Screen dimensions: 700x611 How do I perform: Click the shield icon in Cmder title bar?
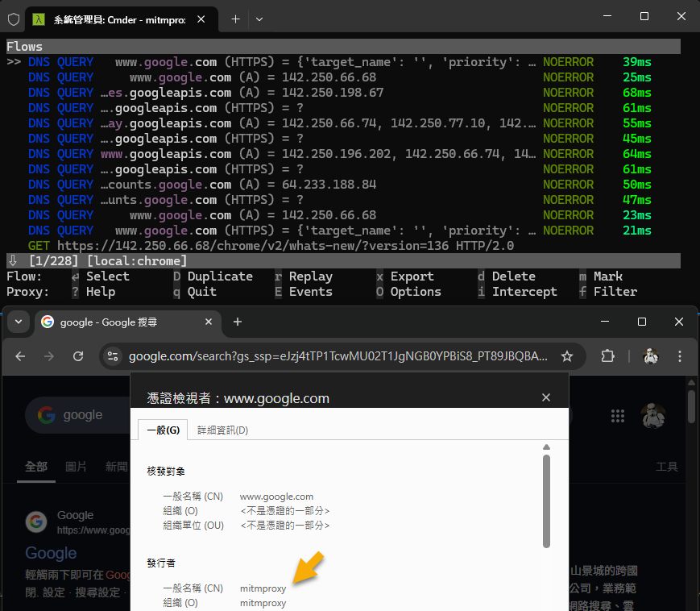13,19
